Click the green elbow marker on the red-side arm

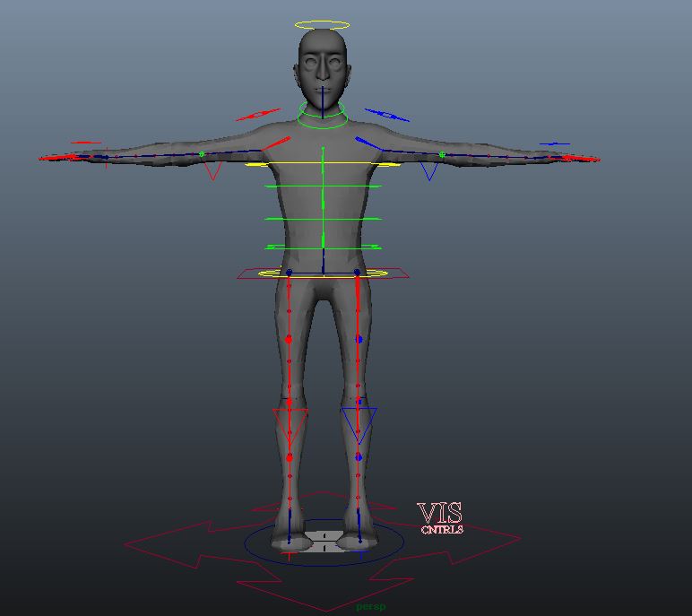click(202, 154)
